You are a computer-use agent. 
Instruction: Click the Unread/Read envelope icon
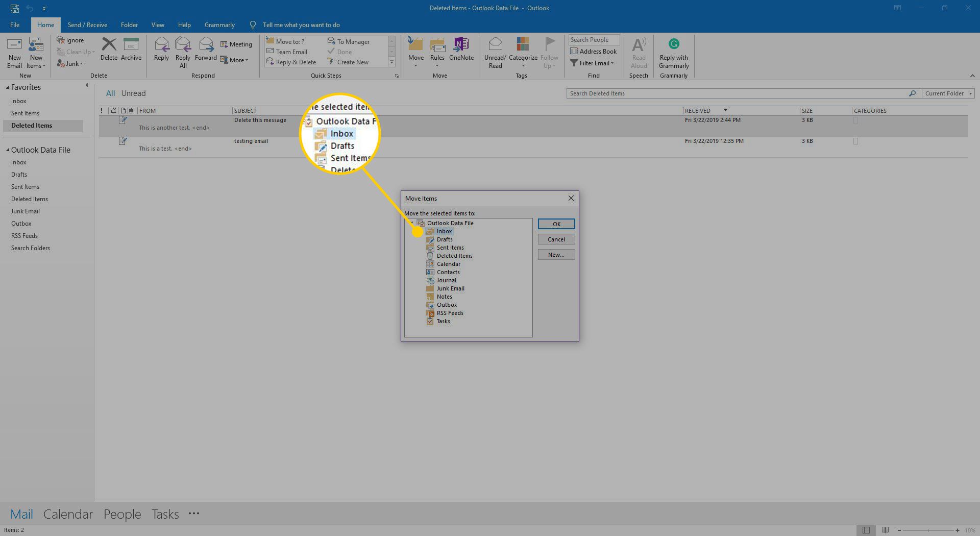coord(495,44)
